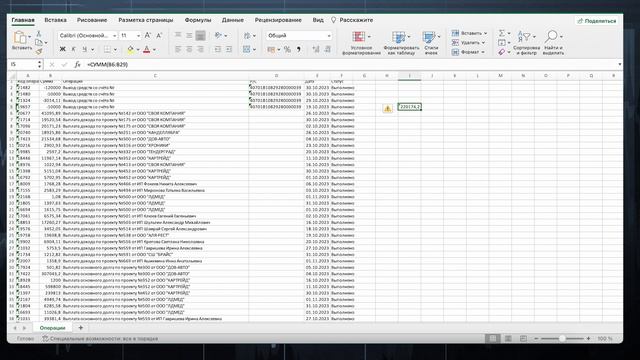
Task: Toggle align text right
Action: click(200, 49)
